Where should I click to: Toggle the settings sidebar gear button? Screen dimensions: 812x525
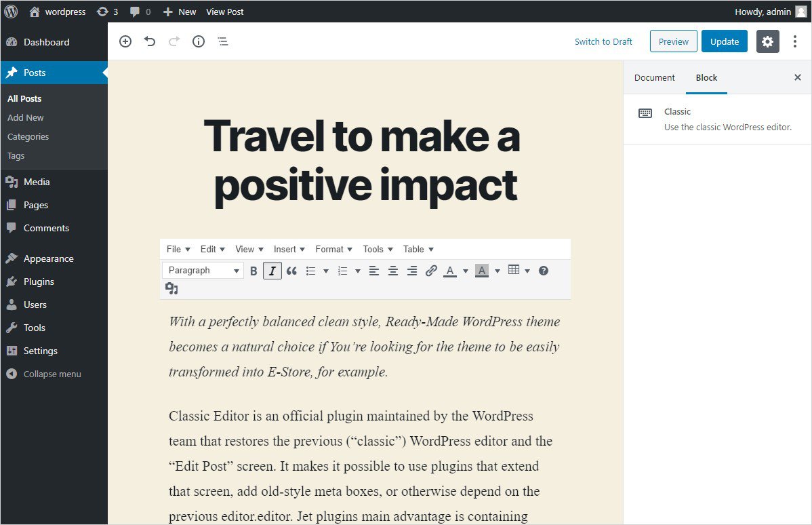pyautogui.click(x=767, y=41)
